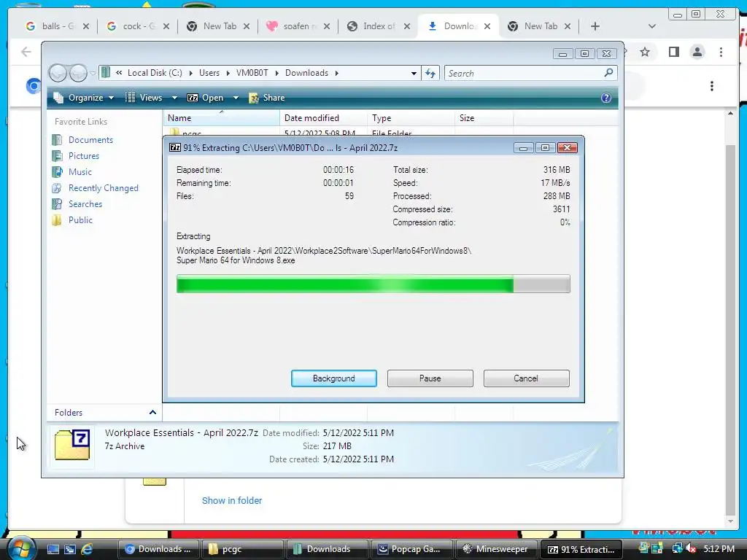Image resolution: width=747 pixels, height=560 pixels.
Task: Refresh the Explorer address bar
Action: (x=430, y=74)
